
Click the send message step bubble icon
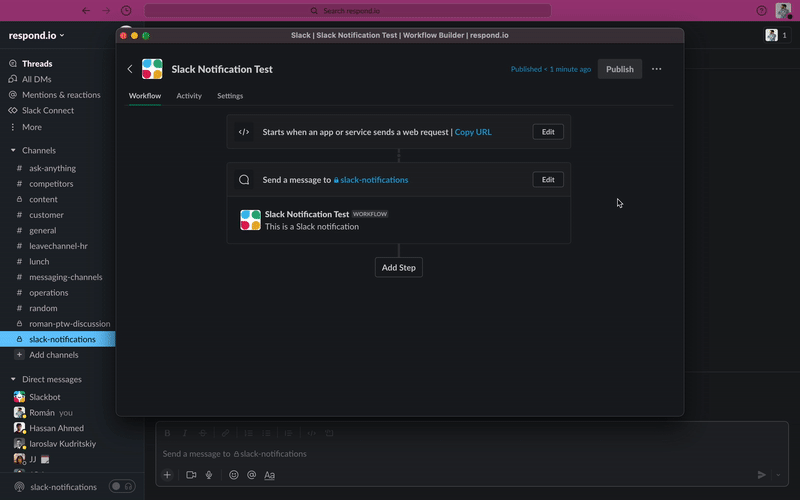click(x=244, y=180)
